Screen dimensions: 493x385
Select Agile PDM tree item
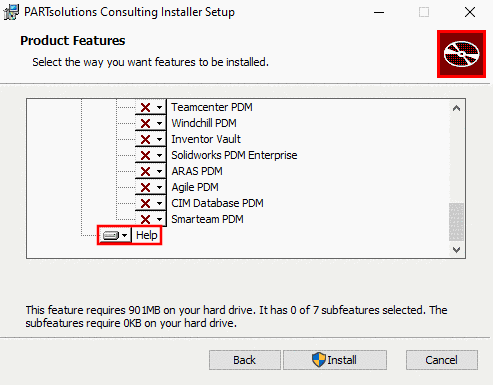coord(195,187)
